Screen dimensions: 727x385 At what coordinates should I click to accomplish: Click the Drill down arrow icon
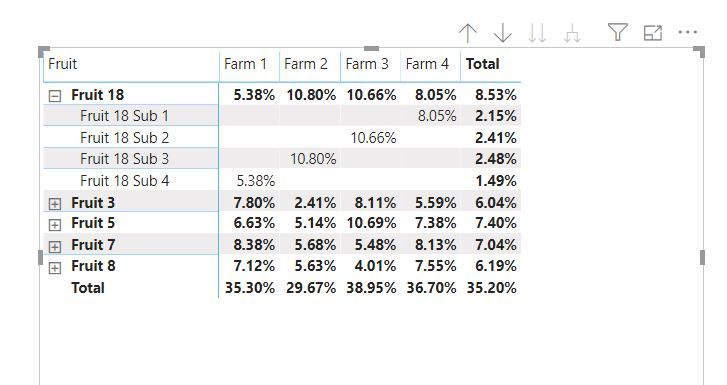click(503, 33)
